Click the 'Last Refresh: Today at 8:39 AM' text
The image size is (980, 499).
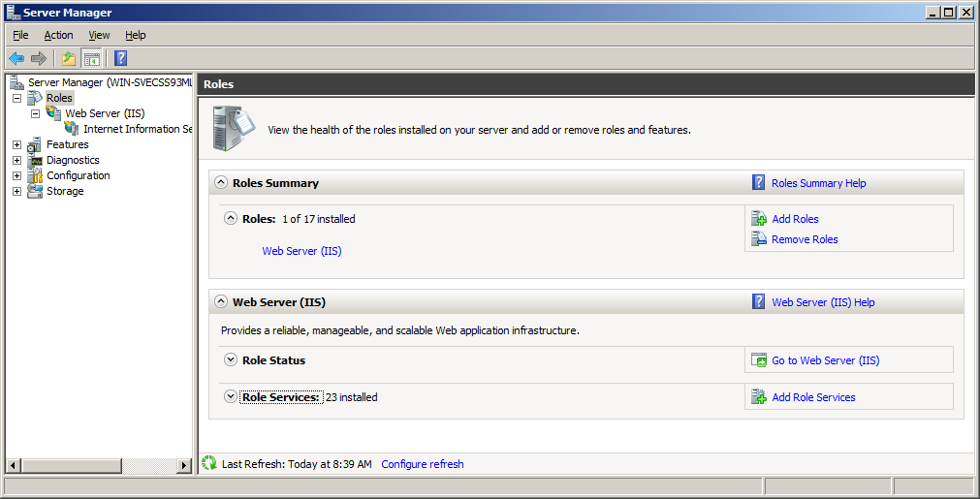pyautogui.click(x=297, y=464)
